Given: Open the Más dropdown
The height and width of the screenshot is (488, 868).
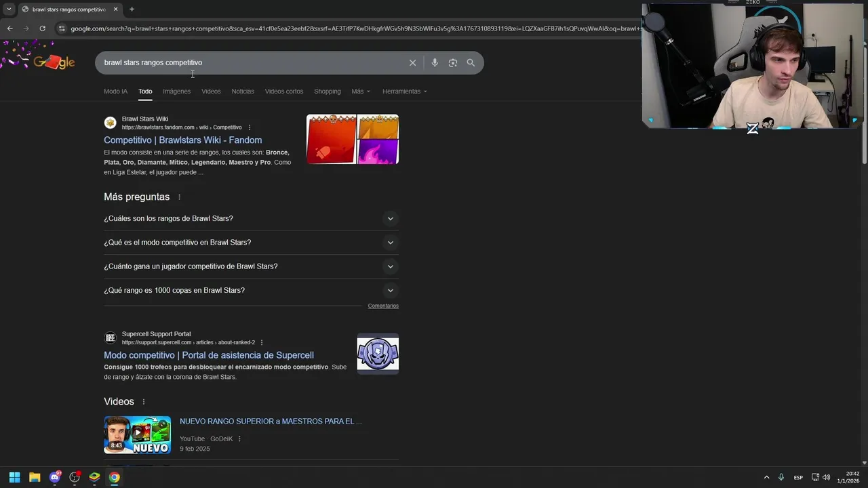Looking at the screenshot, I should click(x=361, y=91).
